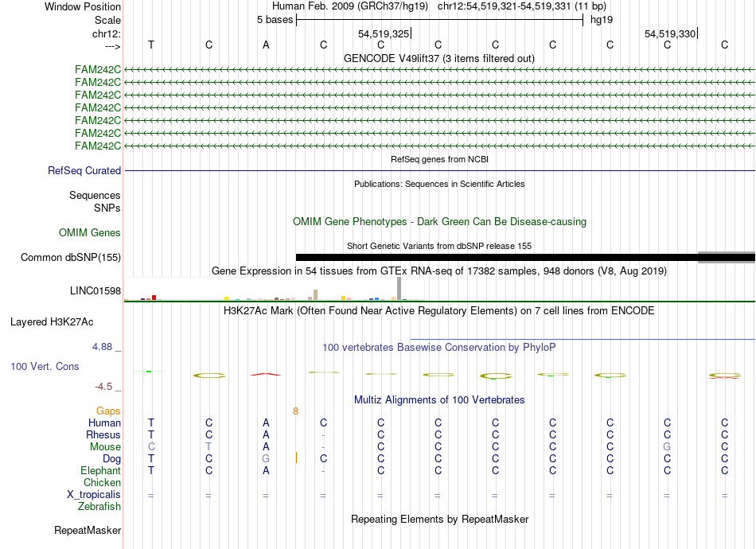
Task: Click the chr12:54,519,321-54,519,331 (11 bp) coordinates
Action: tap(522, 6)
